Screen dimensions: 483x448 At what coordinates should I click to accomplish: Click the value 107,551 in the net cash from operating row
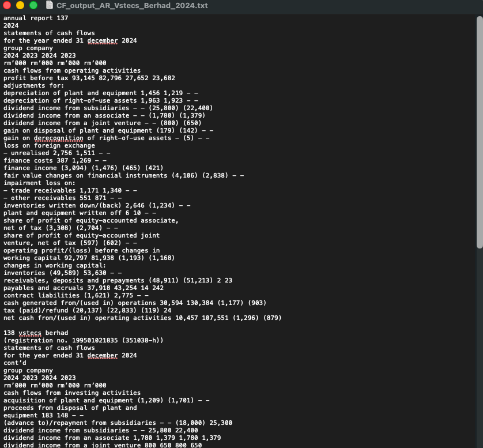pos(216,318)
